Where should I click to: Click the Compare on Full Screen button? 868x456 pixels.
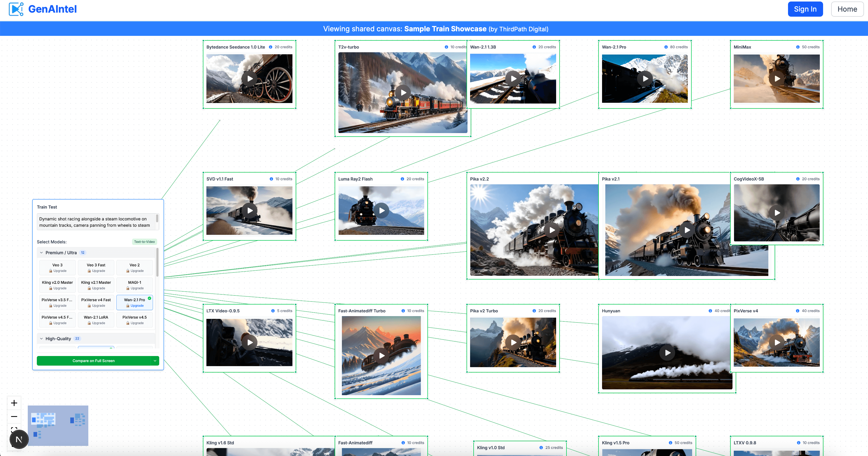[93, 361]
